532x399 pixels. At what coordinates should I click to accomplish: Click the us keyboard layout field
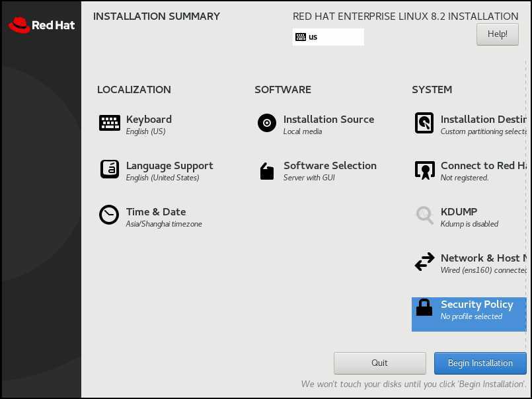[328, 37]
